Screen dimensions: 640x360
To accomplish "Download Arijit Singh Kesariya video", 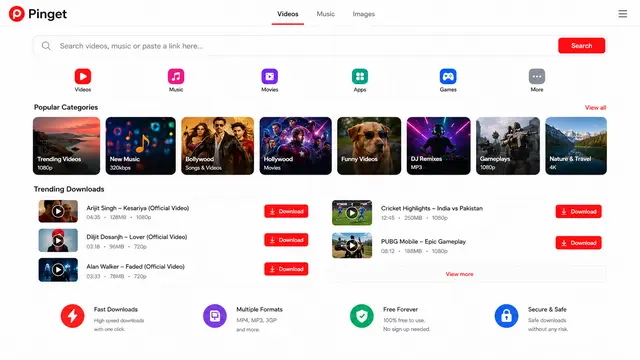I will pos(286,211).
